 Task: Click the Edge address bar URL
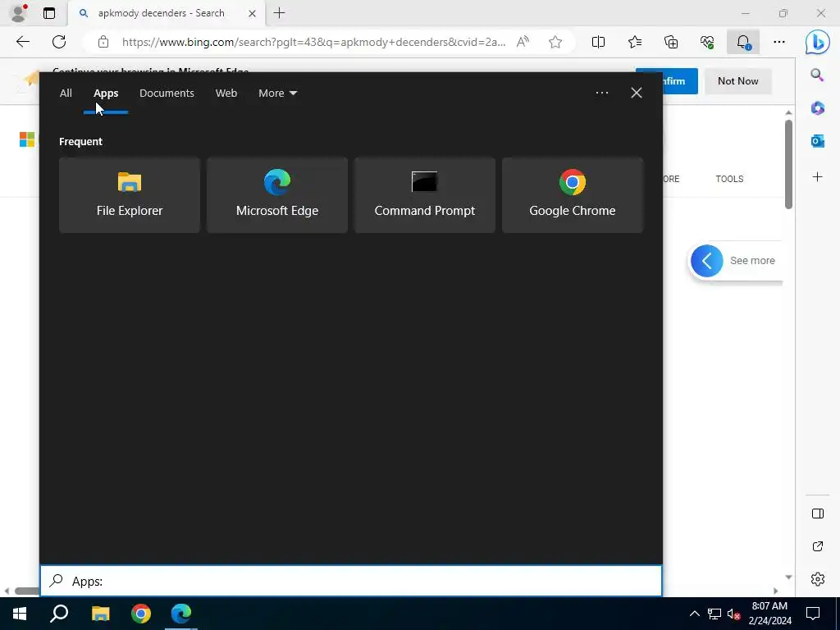coord(313,42)
